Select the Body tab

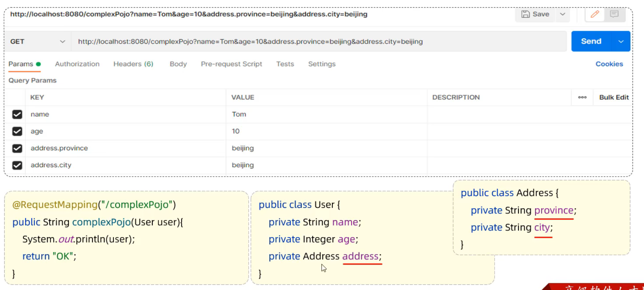coord(178,64)
